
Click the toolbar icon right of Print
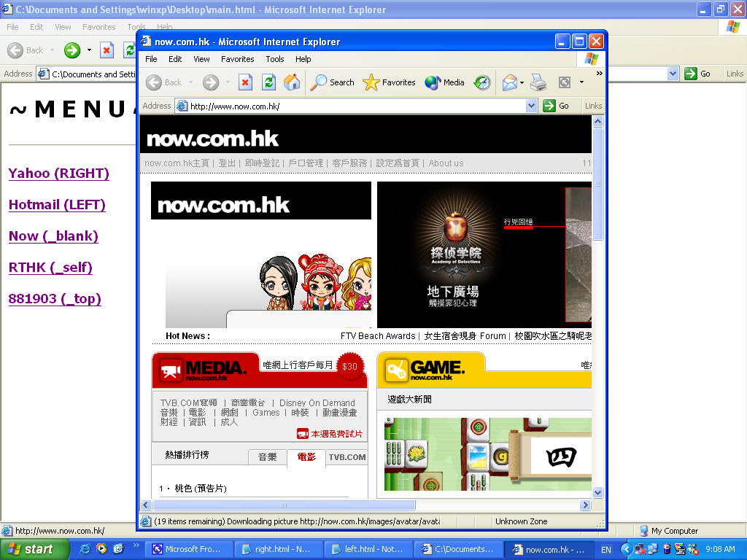tap(565, 82)
